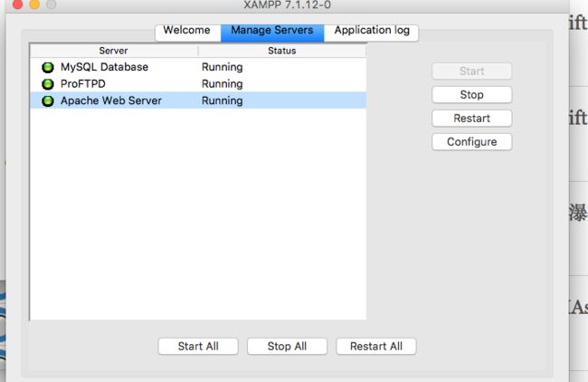Viewport: 588px width, 382px height.
Task: Click the Running status for ProFTPD
Action: (223, 83)
